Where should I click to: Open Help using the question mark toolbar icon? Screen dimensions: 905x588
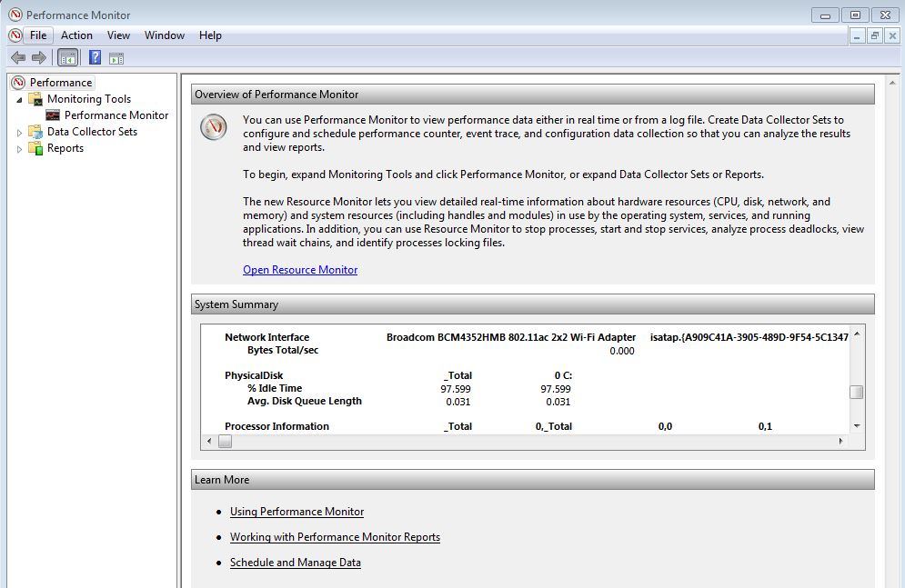click(x=96, y=57)
